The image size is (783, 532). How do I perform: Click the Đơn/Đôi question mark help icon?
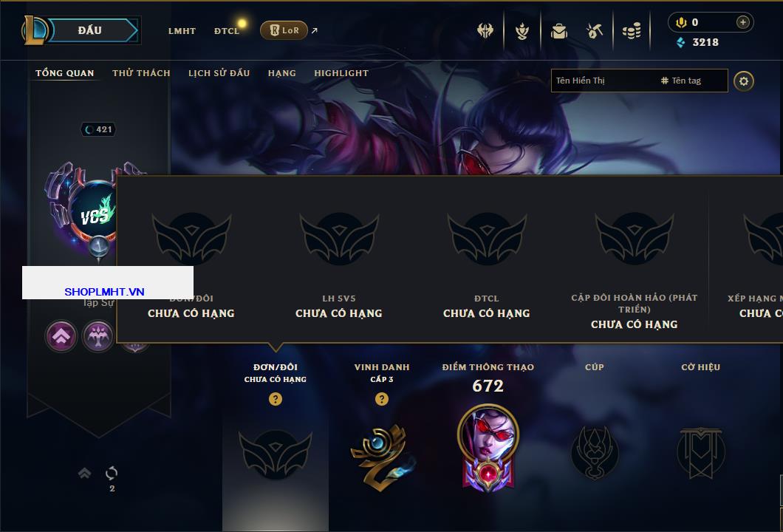(275, 398)
